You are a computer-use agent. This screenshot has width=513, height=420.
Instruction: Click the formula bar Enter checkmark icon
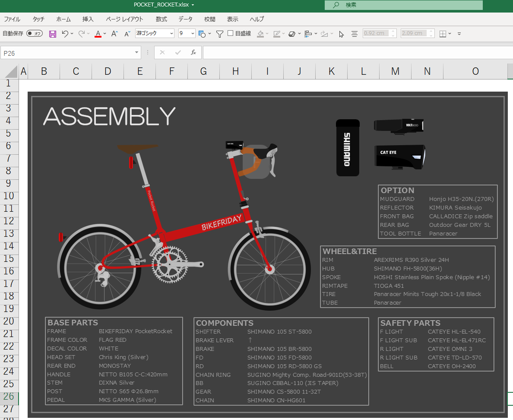178,52
